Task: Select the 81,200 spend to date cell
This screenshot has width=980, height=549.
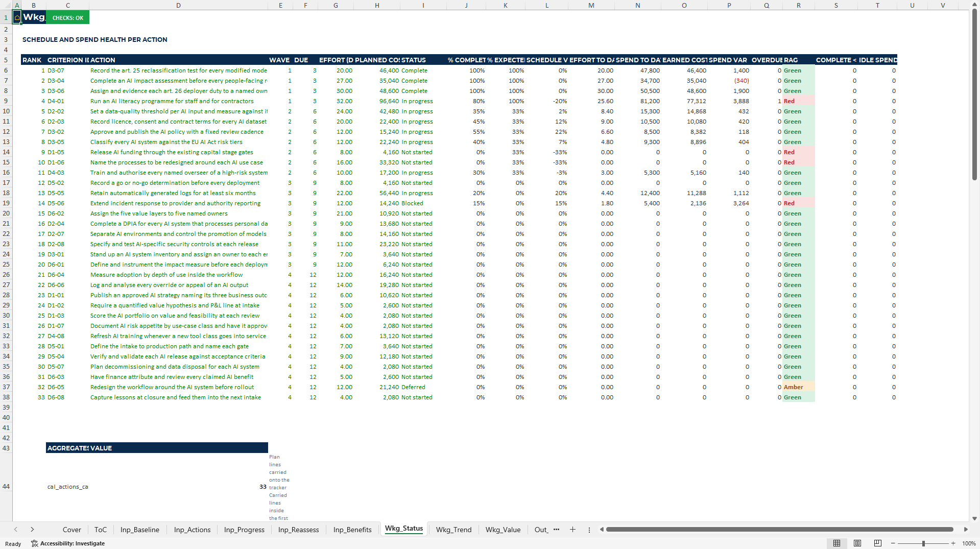Action: tap(637, 101)
